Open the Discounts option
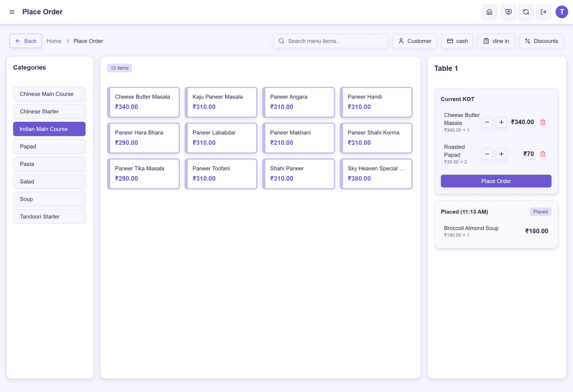The image size is (573, 392). [541, 41]
